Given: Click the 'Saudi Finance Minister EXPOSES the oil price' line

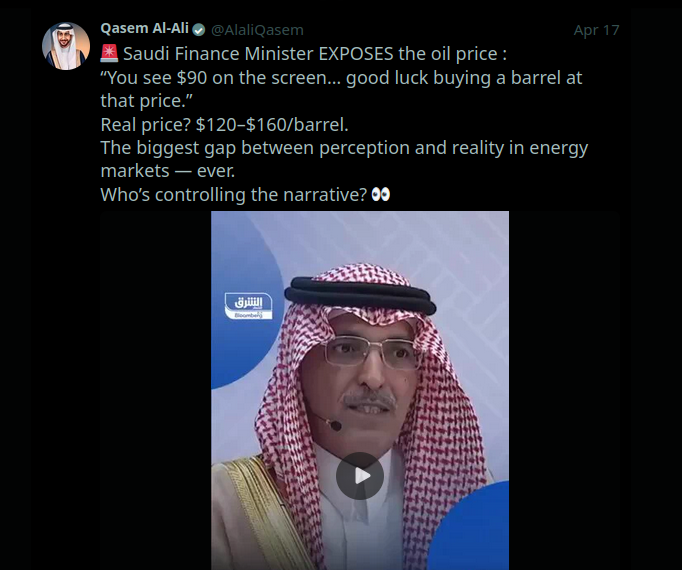Looking at the screenshot, I should tap(314, 54).
